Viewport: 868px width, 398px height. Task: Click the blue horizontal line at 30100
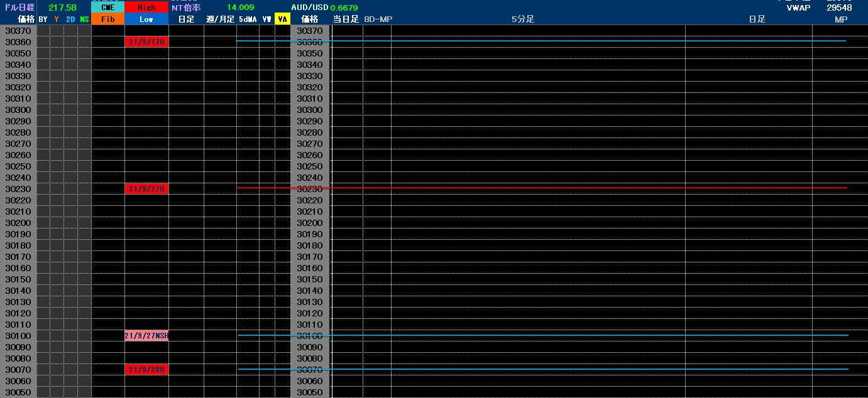tap(543, 335)
